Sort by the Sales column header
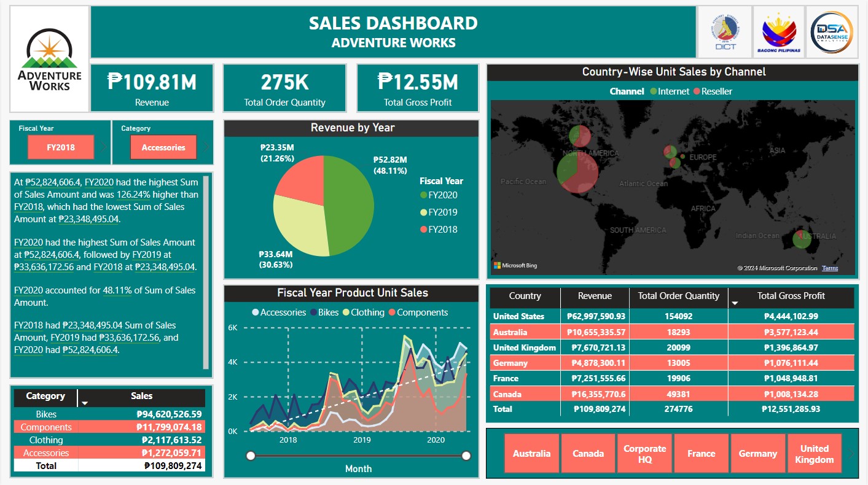The width and height of the screenshot is (868, 485). click(x=142, y=396)
